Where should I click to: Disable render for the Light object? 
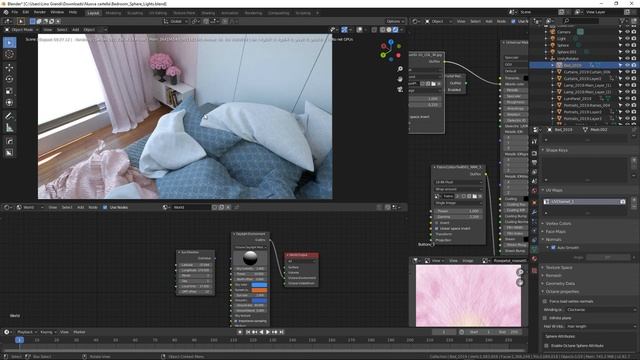point(634,39)
